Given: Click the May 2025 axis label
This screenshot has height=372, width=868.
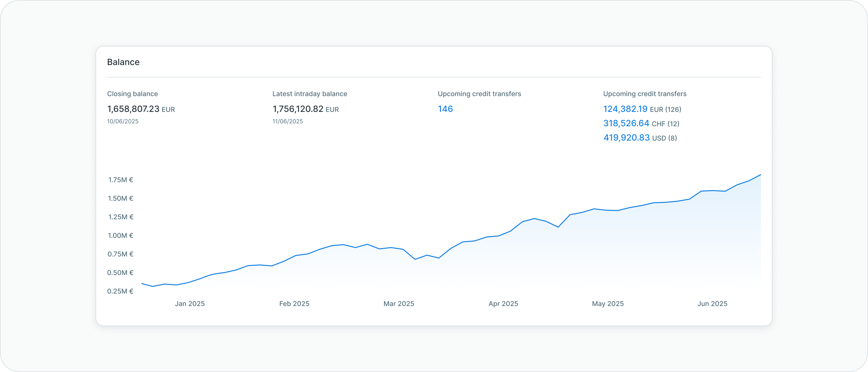Looking at the screenshot, I should [608, 304].
